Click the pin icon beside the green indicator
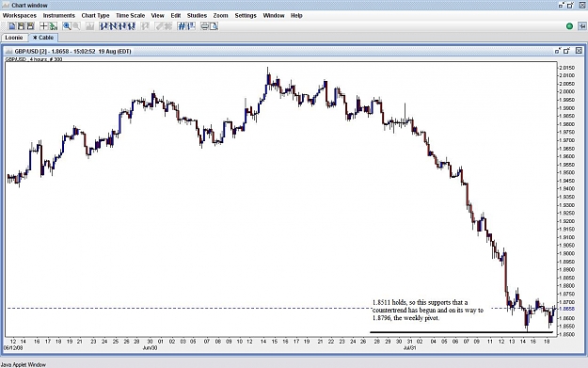588x368 pixels. click(581, 26)
